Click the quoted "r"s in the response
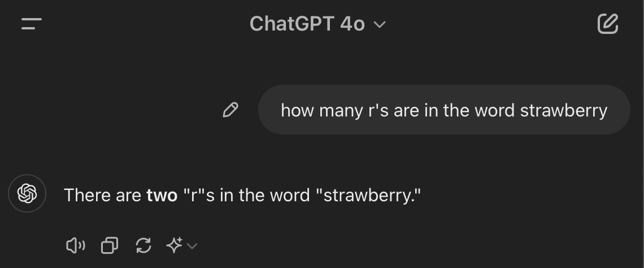 (199, 195)
